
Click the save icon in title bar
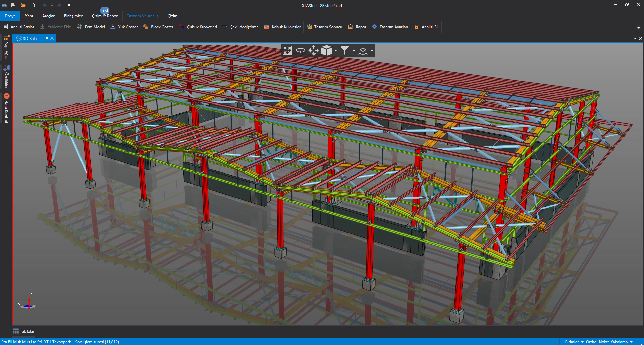(x=13, y=5)
